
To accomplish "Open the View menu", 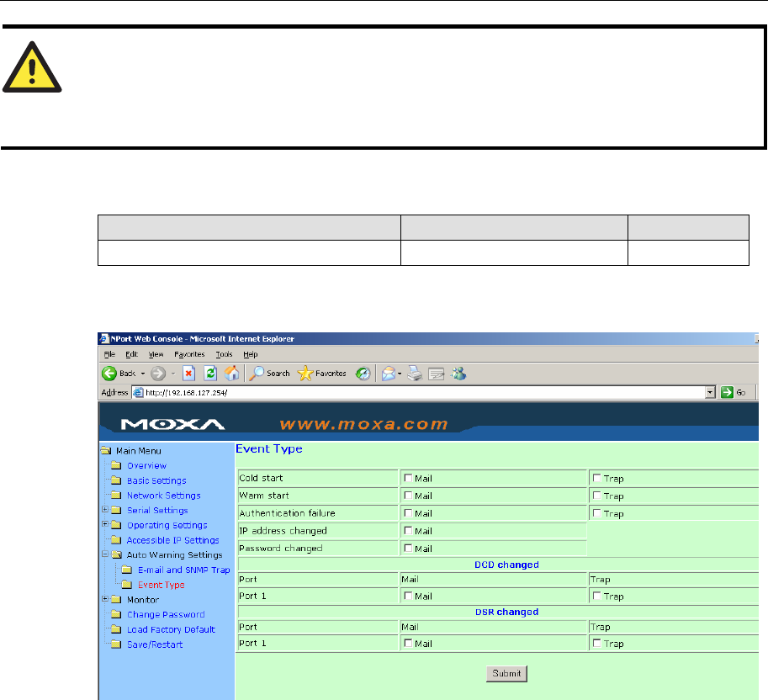I will click(156, 354).
